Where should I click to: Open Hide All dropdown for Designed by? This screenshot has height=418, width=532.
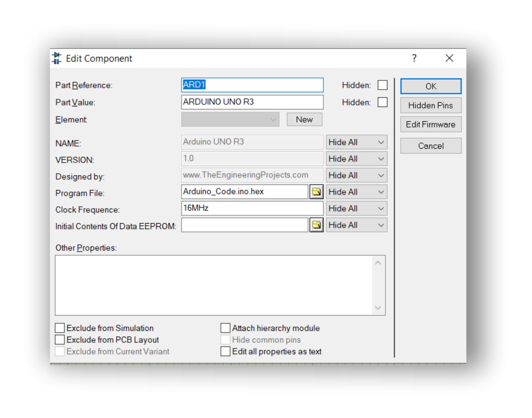[x=357, y=175]
